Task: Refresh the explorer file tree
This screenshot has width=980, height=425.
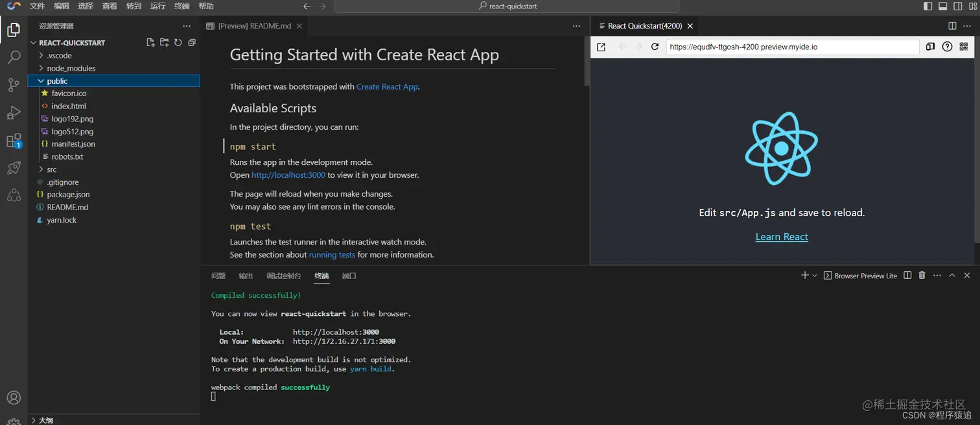Action: coord(178,43)
